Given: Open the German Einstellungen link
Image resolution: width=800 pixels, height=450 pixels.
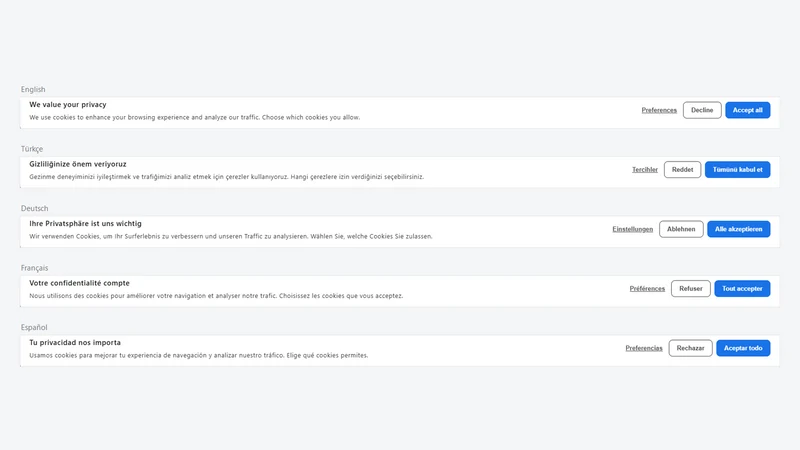Looking at the screenshot, I should [633, 229].
